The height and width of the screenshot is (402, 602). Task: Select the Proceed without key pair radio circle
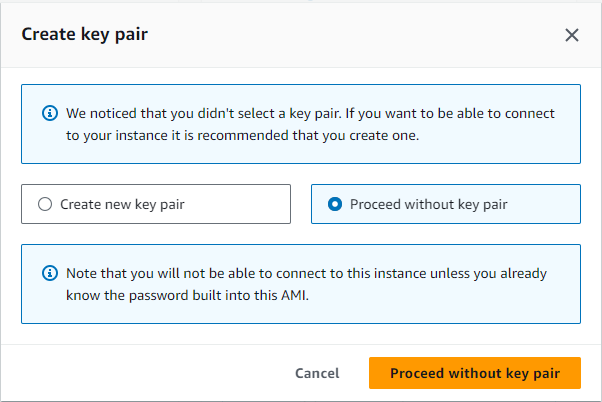(335, 204)
